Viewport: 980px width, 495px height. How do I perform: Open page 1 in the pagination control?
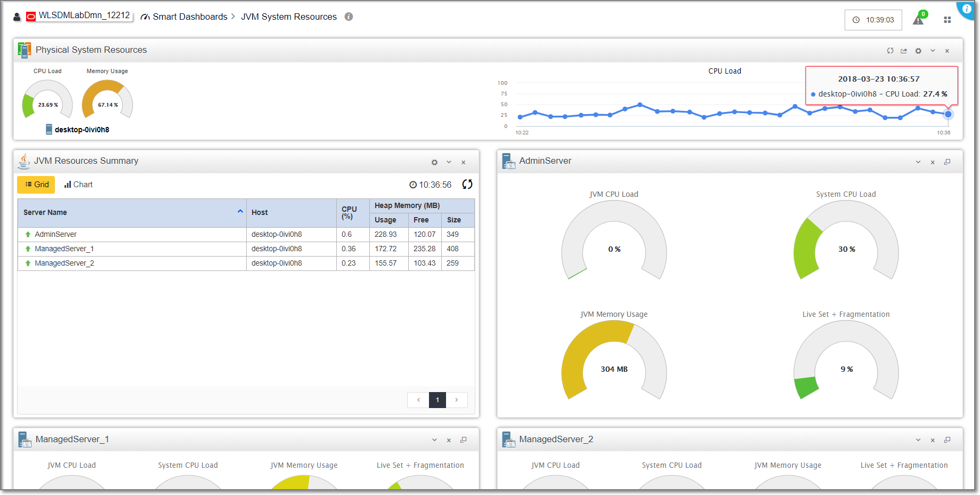click(437, 400)
